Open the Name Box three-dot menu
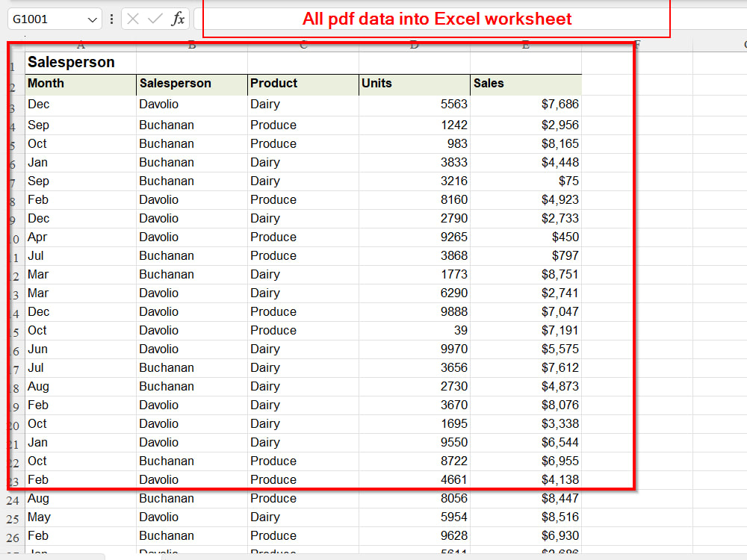 click(111, 19)
